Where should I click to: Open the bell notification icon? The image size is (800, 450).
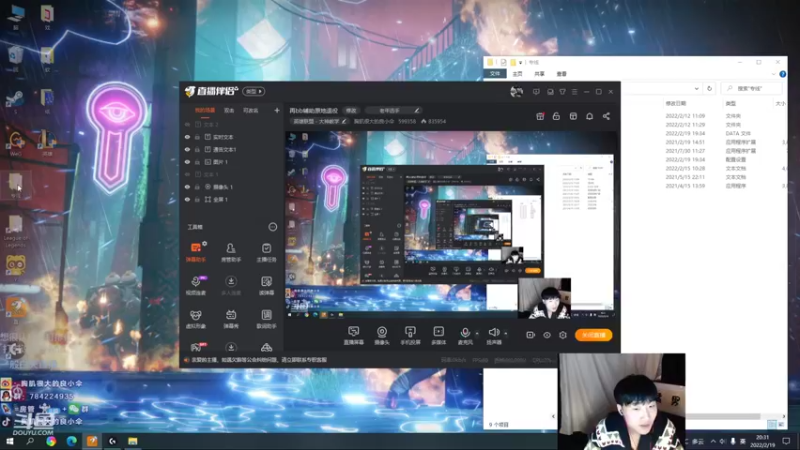tap(589, 116)
